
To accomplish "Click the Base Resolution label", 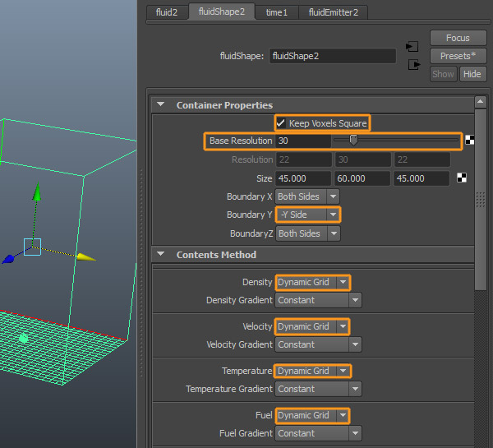I will [241, 141].
